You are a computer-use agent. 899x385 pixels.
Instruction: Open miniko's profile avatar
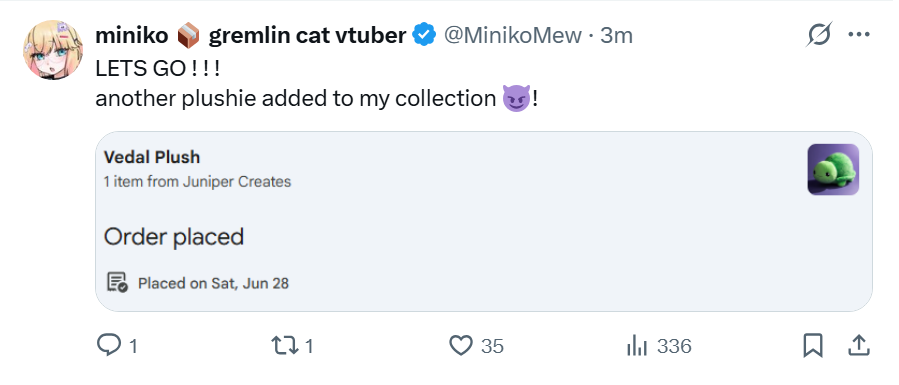click(53, 50)
